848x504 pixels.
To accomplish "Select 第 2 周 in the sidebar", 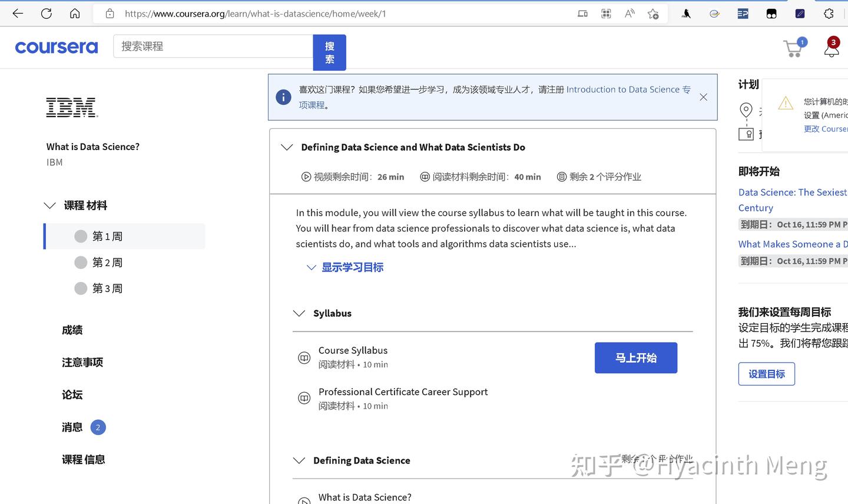I will pyautogui.click(x=108, y=262).
